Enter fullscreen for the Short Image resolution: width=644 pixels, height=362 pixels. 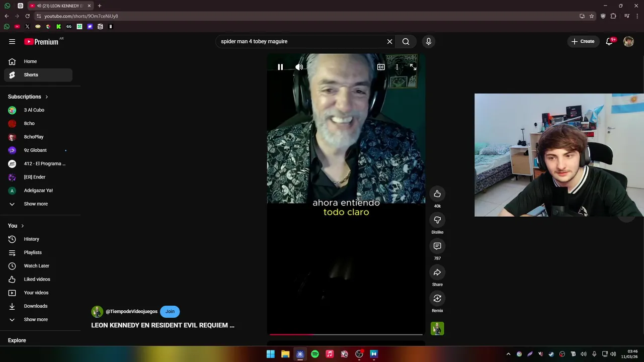413,67
